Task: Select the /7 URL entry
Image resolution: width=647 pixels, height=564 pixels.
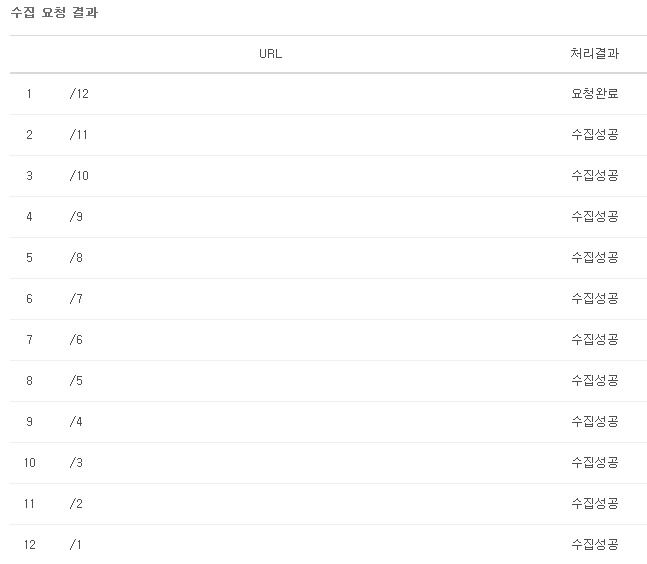Action: (76, 298)
